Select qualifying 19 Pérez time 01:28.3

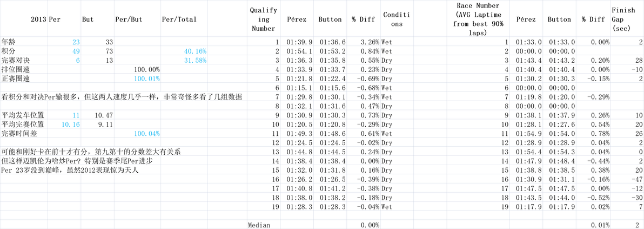click(297, 205)
